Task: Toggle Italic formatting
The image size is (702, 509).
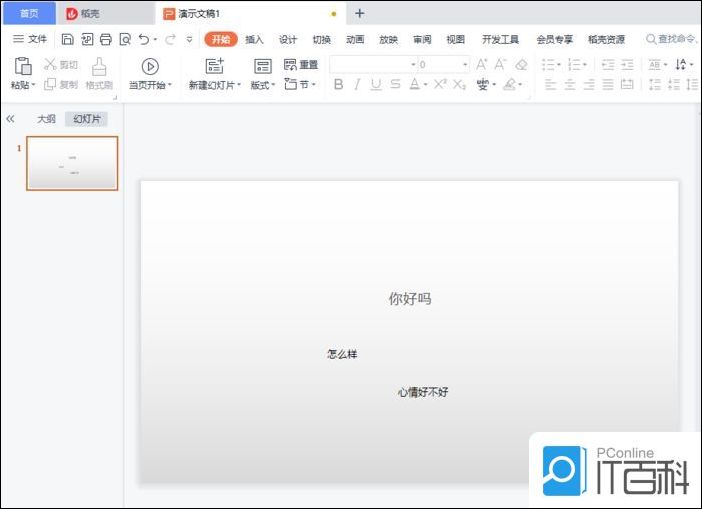Action: (357, 85)
